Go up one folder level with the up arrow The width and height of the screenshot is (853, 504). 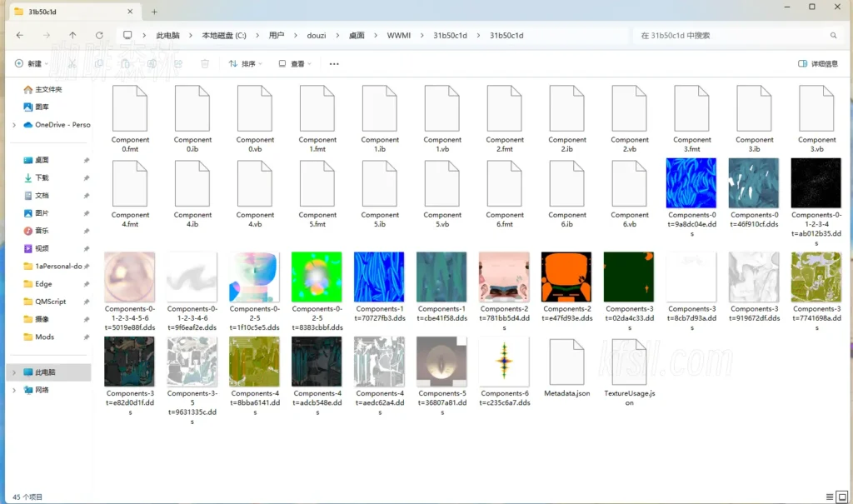point(73,35)
